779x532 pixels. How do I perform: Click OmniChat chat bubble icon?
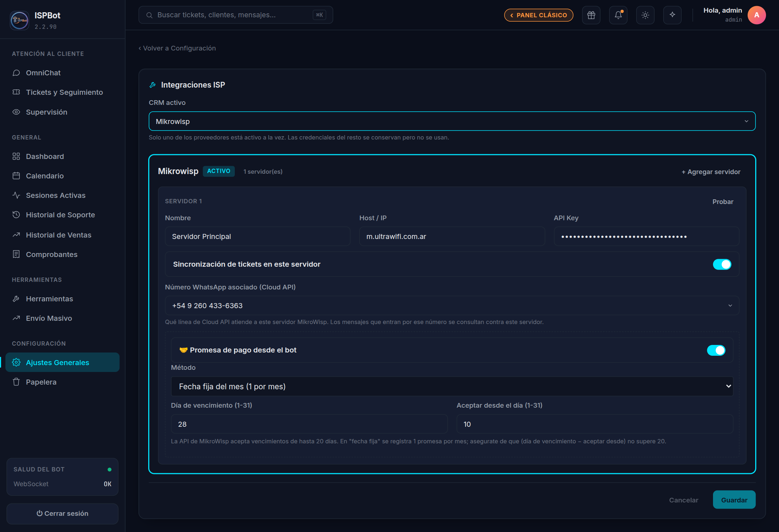point(16,73)
